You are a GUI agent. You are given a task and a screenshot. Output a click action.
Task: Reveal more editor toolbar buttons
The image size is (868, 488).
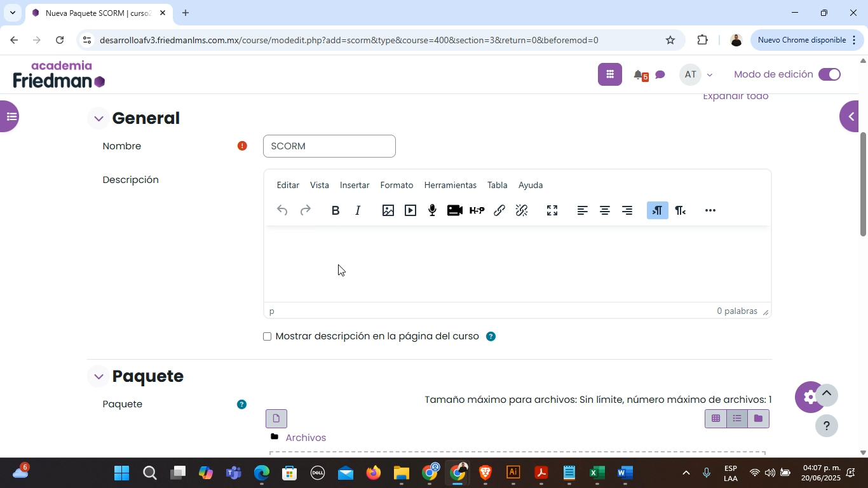pyautogui.click(x=710, y=210)
